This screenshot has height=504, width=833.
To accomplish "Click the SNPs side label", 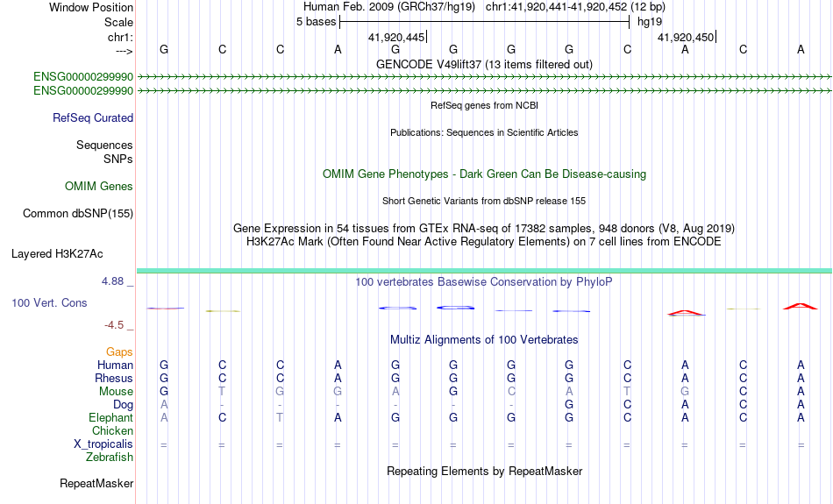I will pyautogui.click(x=118, y=159).
